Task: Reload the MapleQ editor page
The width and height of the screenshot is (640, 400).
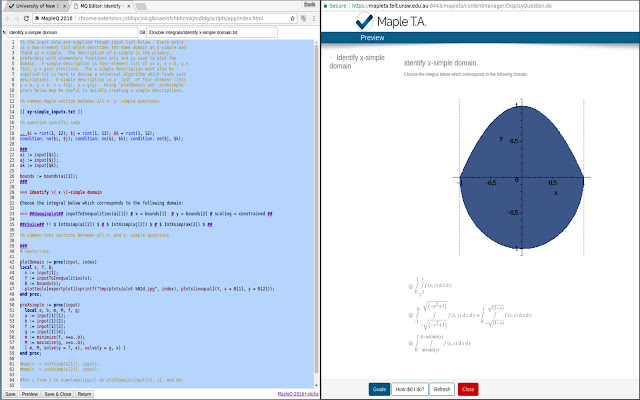Action: [x=26, y=18]
